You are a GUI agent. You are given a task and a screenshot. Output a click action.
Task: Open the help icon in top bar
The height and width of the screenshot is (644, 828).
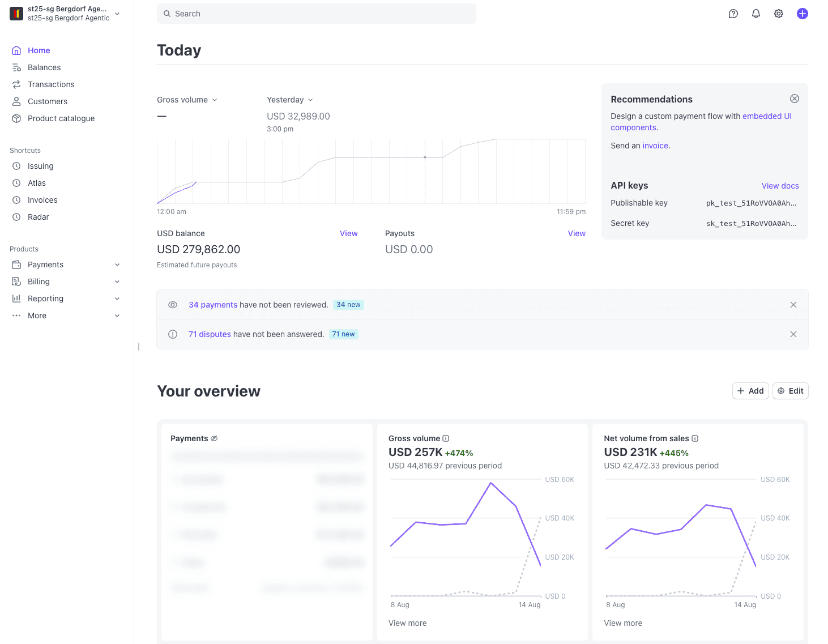[x=733, y=14]
